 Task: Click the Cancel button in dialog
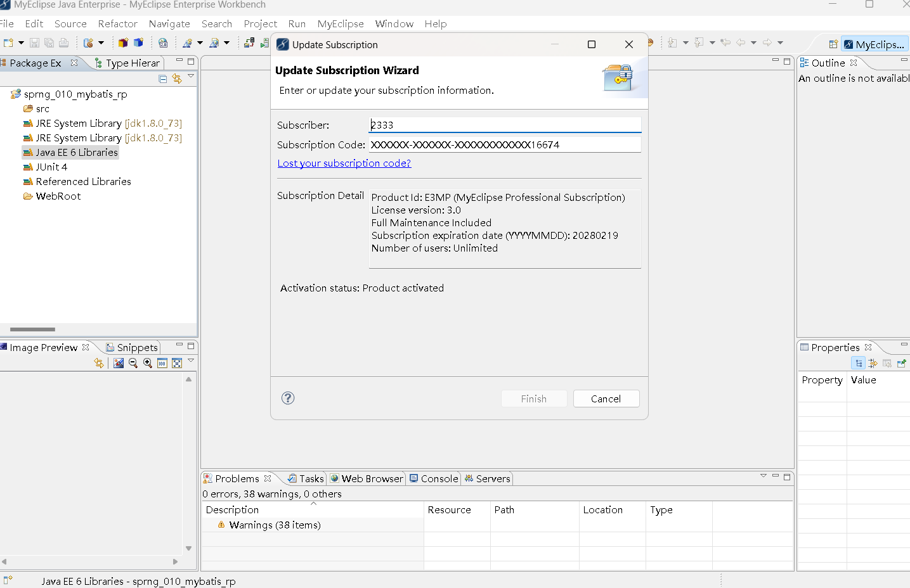(606, 399)
